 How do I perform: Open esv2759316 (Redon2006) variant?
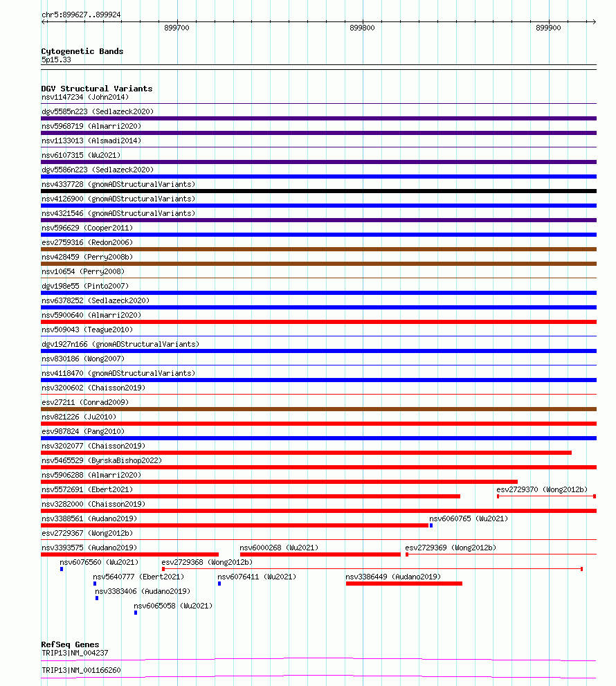(x=87, y=242)
